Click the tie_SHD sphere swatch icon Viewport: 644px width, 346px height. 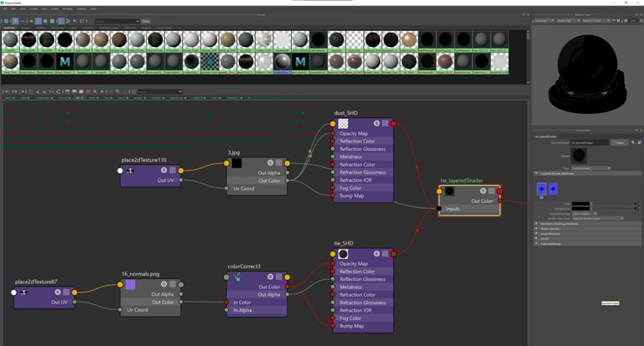click(343, 254)
